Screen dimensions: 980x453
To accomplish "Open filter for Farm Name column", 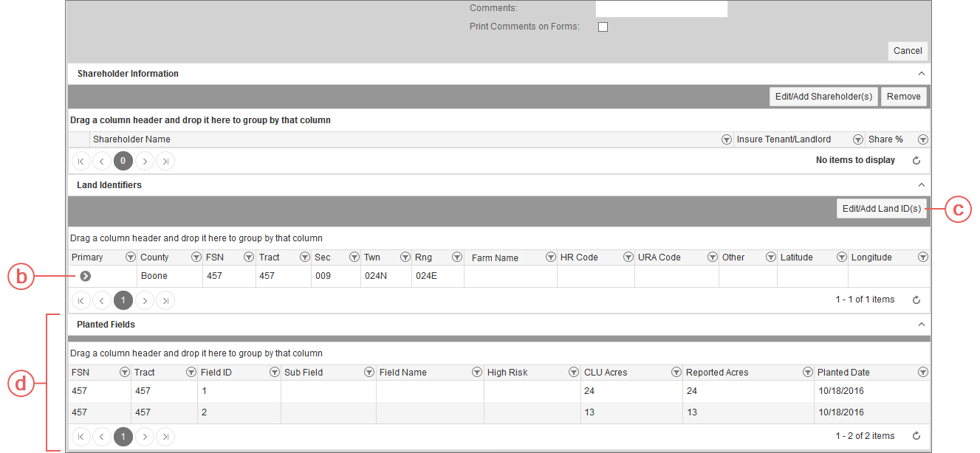I will 550,257.
